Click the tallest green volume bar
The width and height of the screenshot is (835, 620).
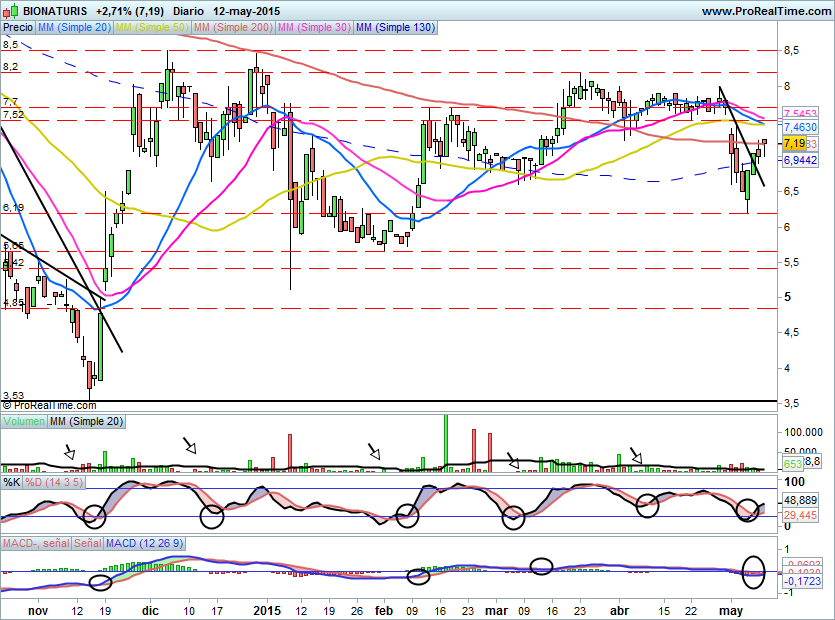445,441
